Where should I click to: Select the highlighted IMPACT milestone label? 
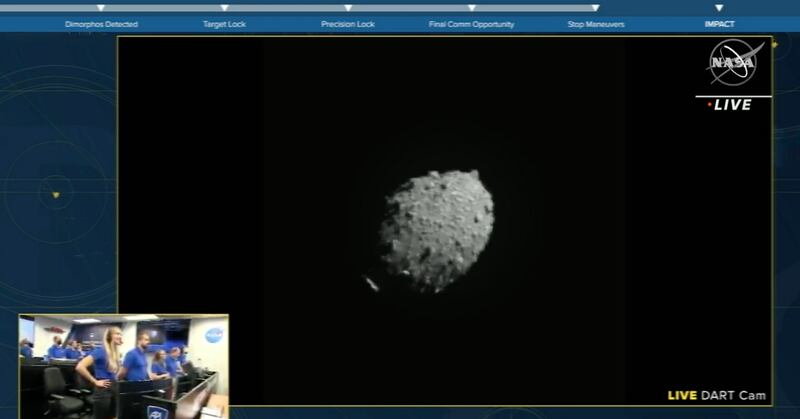click(x=719, y=24)
